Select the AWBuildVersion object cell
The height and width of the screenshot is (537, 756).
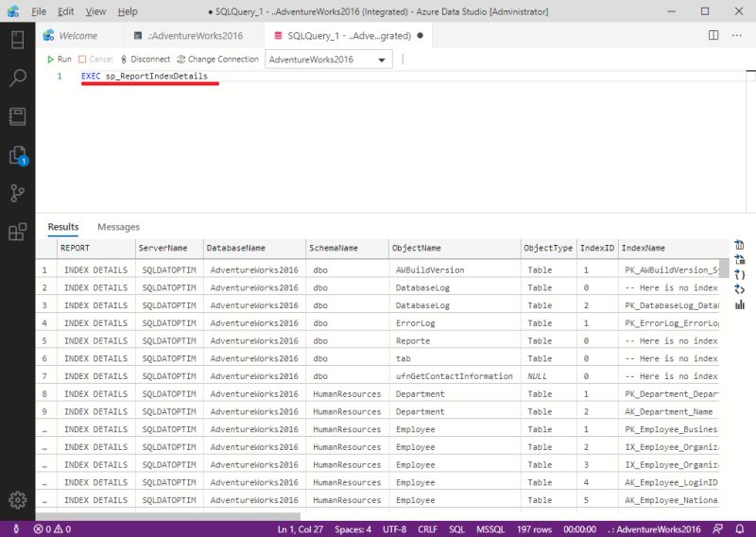pos(455,270)
